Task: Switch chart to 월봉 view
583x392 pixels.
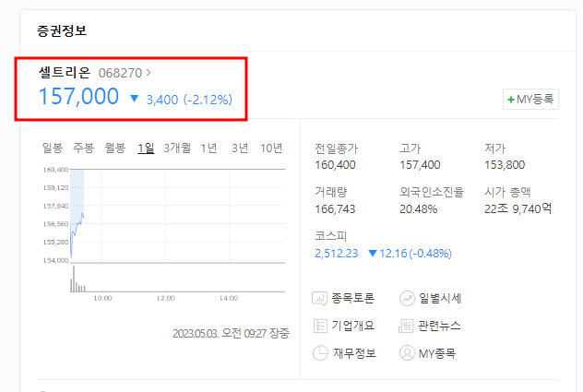Action: (x=115, y=148)
